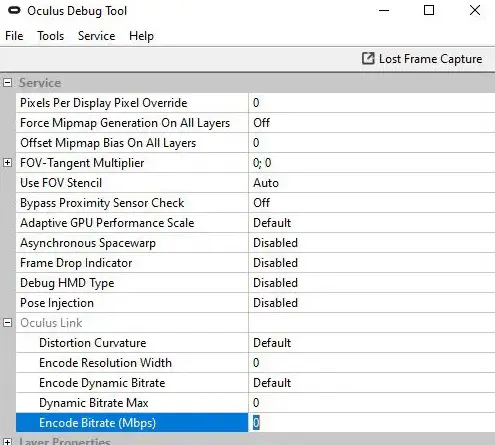Viewport: 495px width, 445px height.
Task: Change Adaptive GPU Performance Scale Default value
Action: [x=372, y=223]
